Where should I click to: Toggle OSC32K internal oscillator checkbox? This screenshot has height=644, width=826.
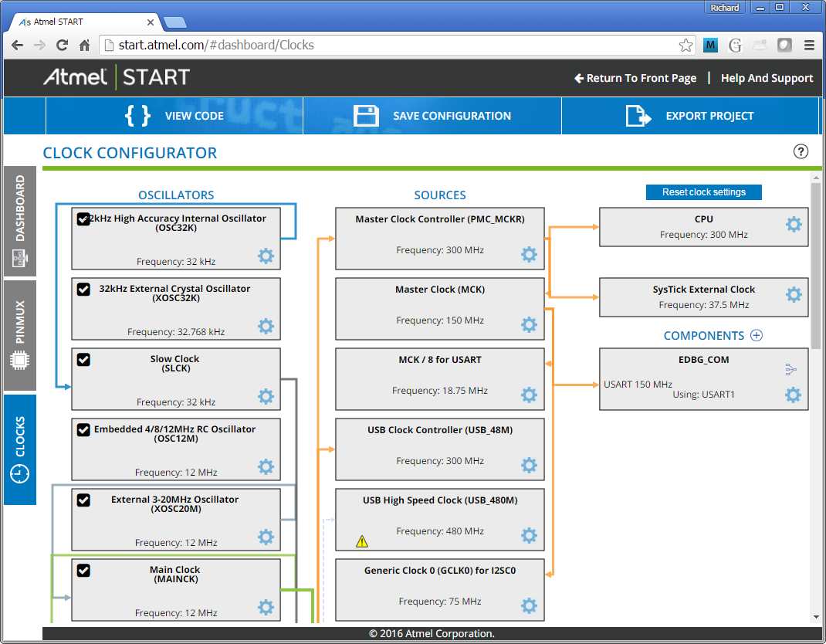coord(83,219)
